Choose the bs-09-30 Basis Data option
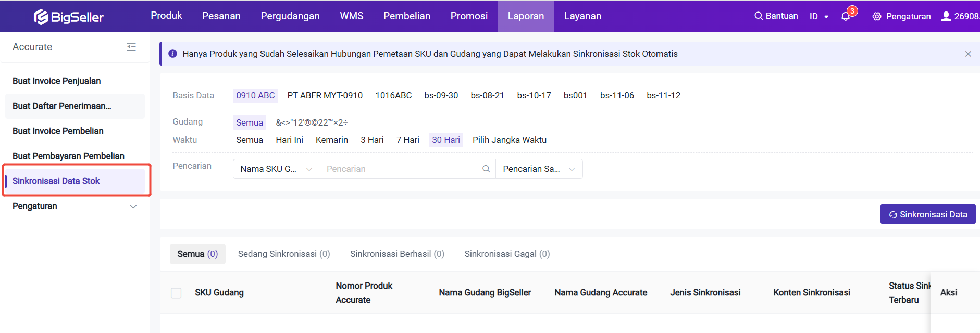980x333 pixels. click(441, 95)
